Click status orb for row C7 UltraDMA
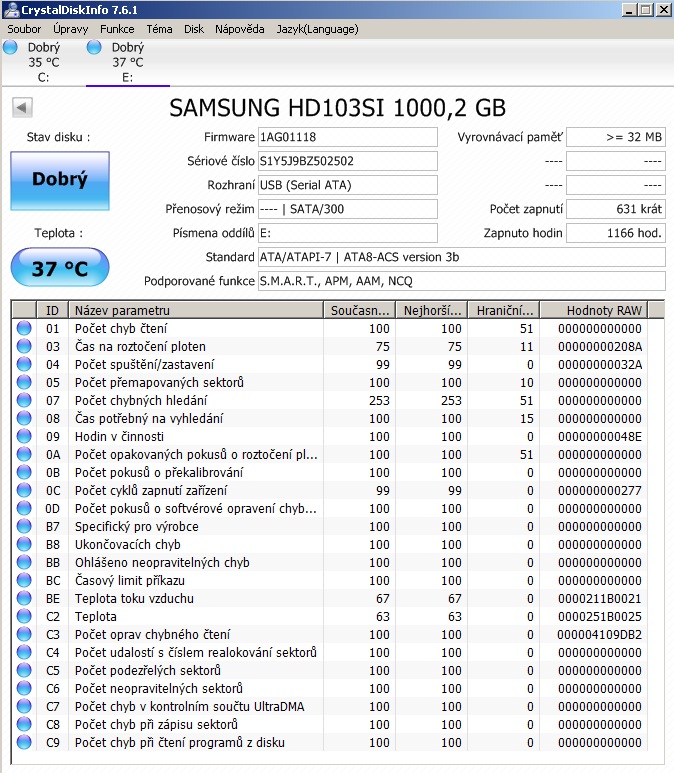The image size is (674, 773). [x=24, y=706]
